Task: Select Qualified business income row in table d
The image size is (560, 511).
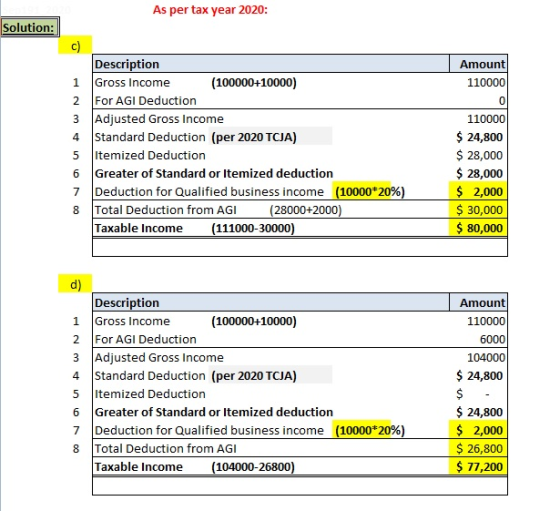Action: click(x=300, y=430)
